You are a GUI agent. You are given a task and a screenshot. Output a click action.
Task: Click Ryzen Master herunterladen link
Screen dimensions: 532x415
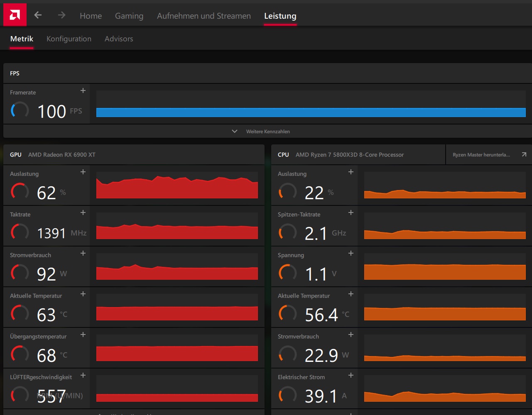coord(481,155)
